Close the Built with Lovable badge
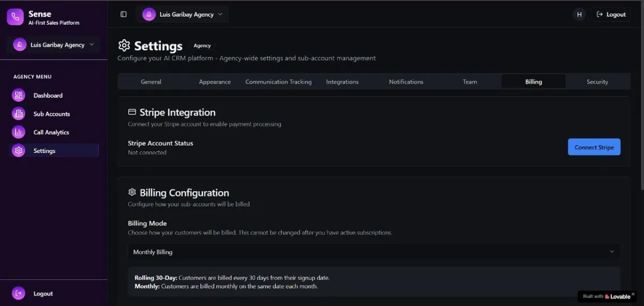The image size is (644, 306). click(x=633, y=294)
